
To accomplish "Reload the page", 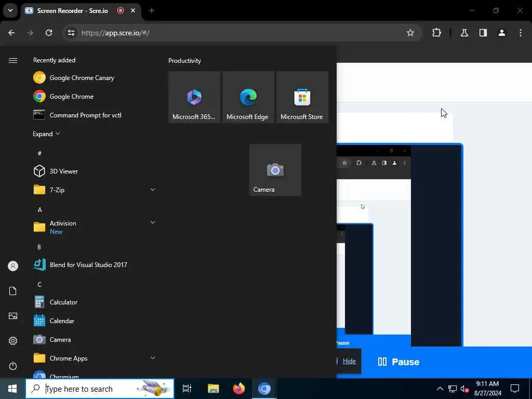I will [49, 33].
